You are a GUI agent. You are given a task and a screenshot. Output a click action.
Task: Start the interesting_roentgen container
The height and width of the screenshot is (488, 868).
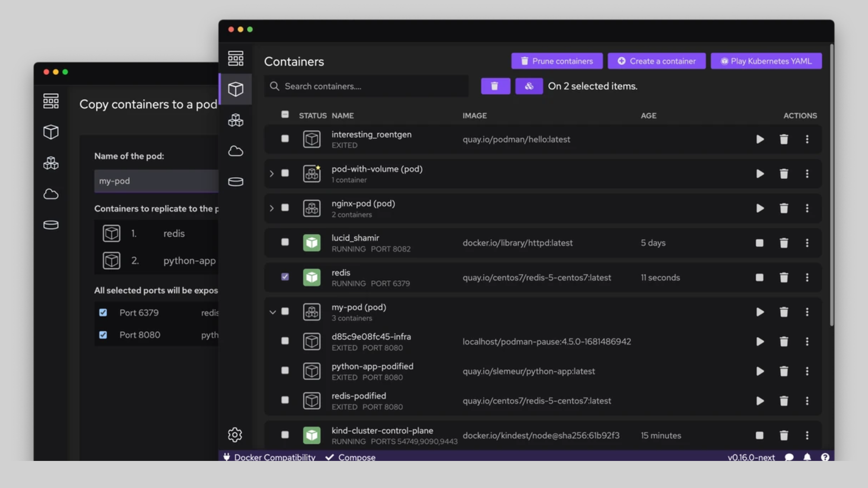tap(760, 139)
